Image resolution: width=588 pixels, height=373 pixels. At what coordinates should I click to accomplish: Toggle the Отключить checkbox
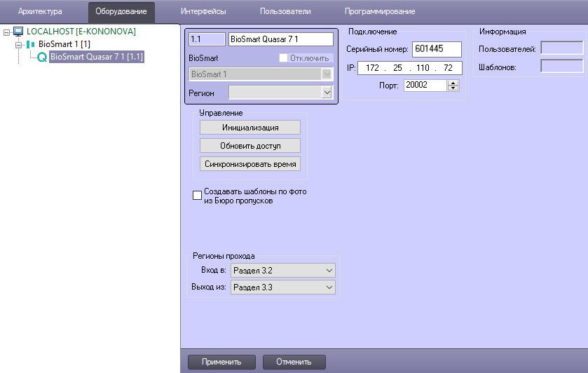point(284,57)
